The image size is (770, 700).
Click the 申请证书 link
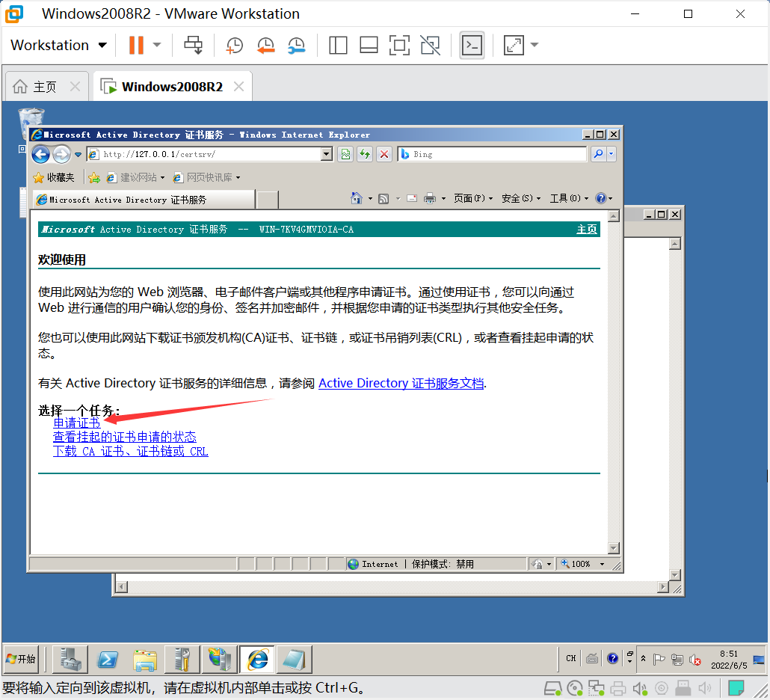pyautogui.click(x=76, y=423)
